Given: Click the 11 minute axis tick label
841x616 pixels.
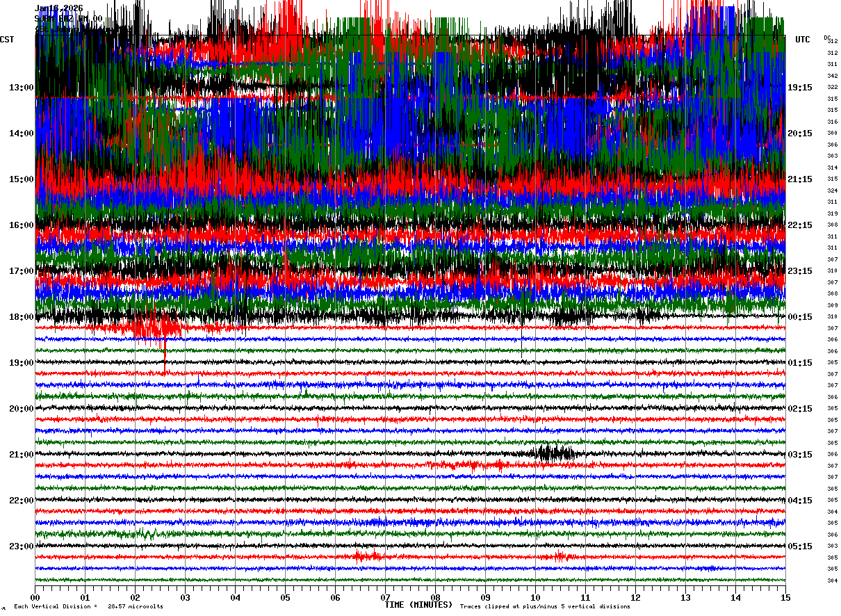Looking at the screenshot, I should pyautogui.click(x=585, y=597).
